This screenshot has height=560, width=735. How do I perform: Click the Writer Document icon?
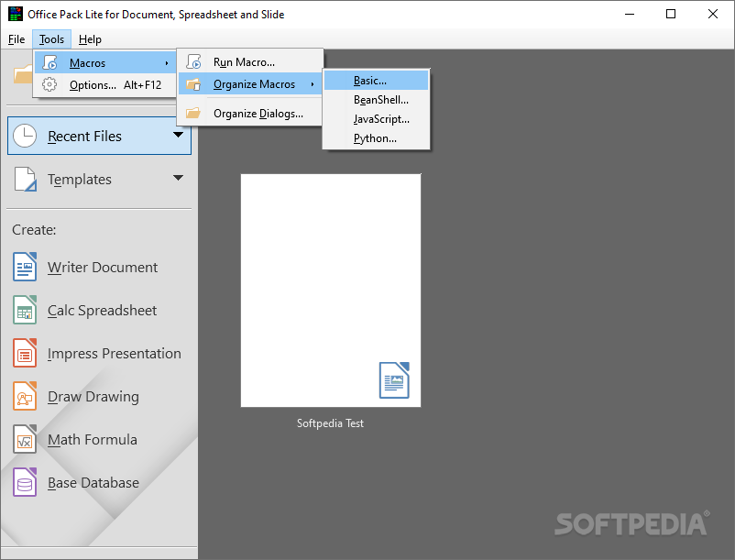[25, 267]
